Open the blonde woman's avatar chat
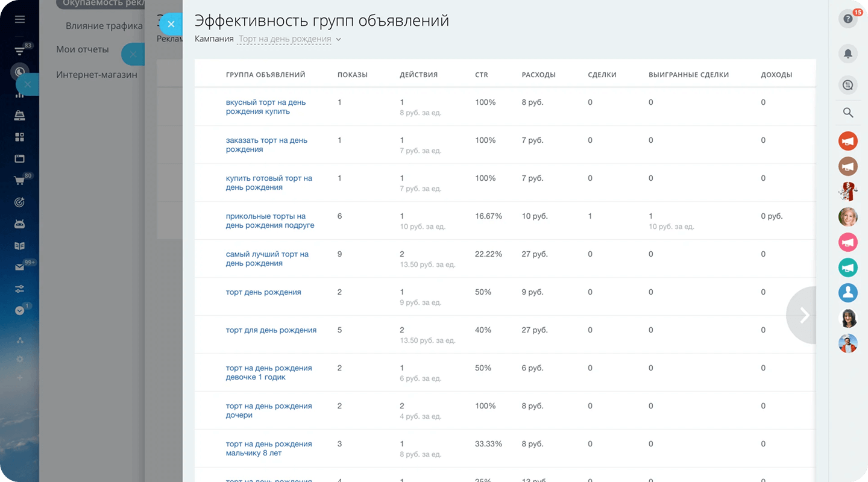The width and height of the screenshot is (868, 482). (x=848, y=217)
